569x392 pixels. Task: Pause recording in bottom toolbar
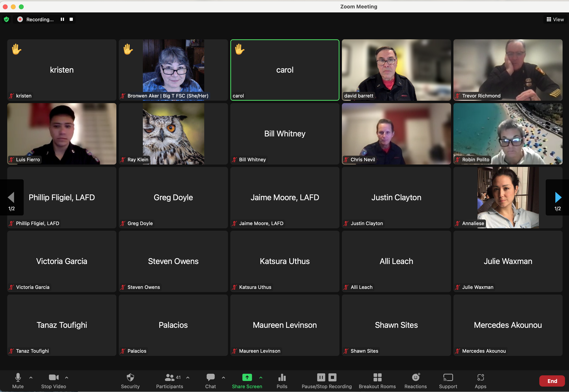point(321,377)
